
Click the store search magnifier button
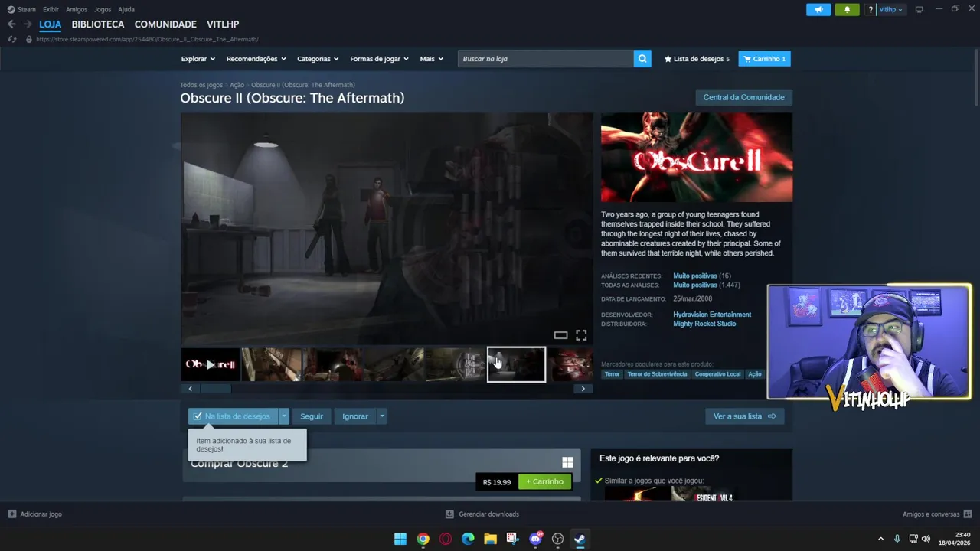[x=642, y=59]
